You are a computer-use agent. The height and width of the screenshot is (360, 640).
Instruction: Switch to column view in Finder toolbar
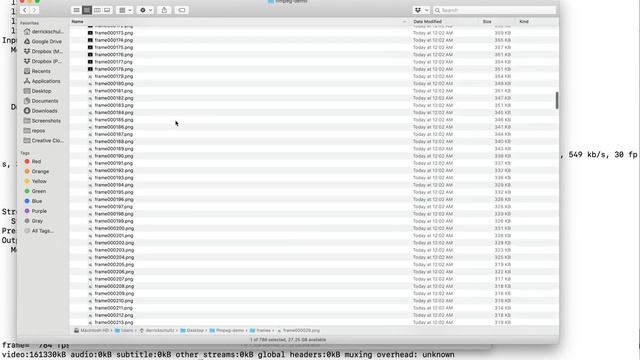[97, 10]
